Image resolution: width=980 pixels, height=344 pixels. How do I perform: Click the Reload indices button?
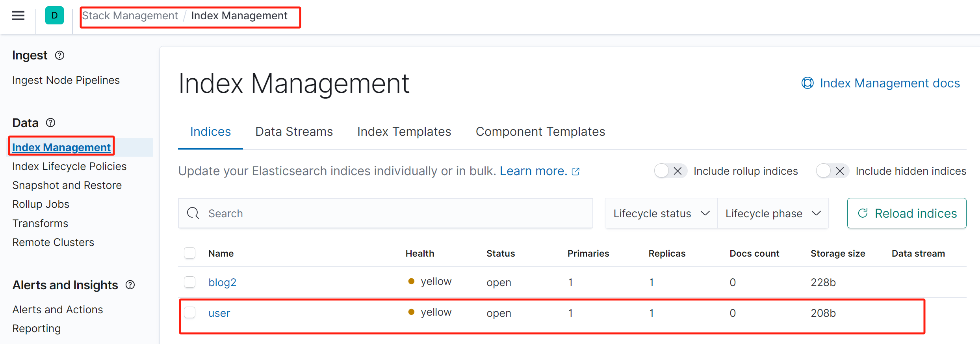pyautogui.click(x=907, y=213)
